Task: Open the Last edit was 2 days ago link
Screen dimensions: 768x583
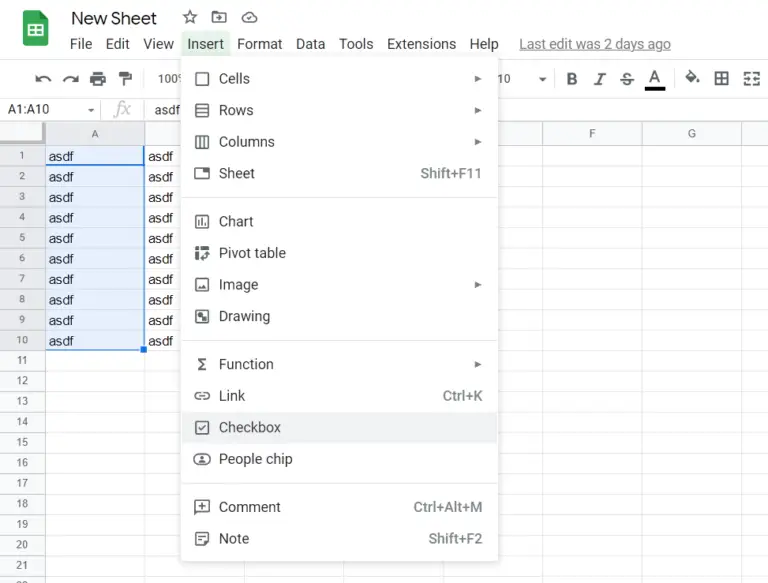Action: click(x=595, y=44)
